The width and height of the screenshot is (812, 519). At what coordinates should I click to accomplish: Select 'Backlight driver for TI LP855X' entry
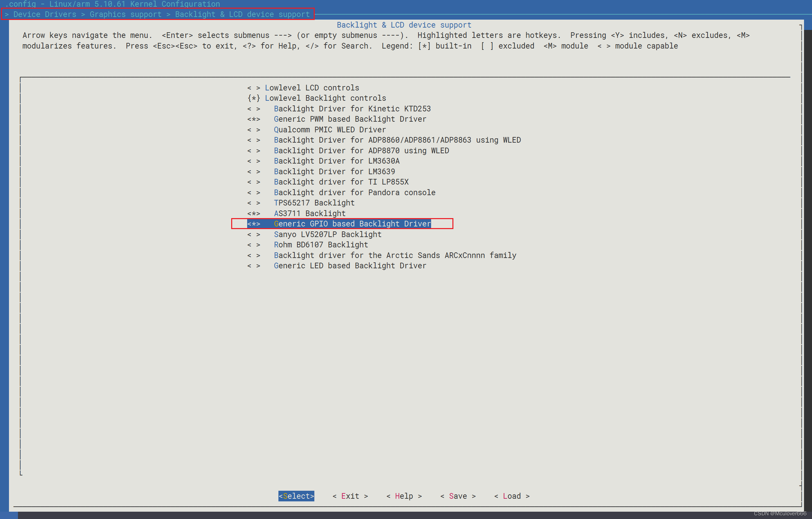click(341, 182)
